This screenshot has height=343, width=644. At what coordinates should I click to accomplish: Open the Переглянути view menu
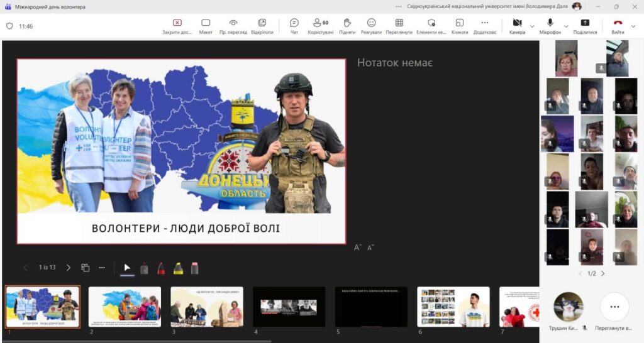click(x=399, y=26)
